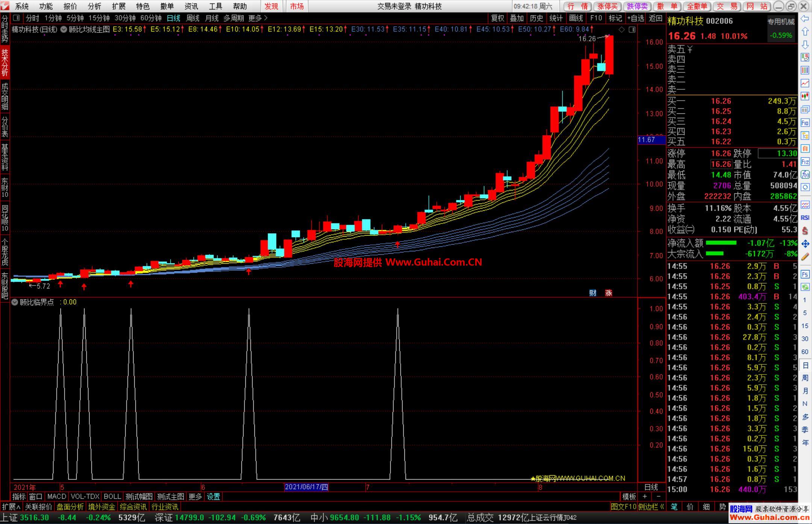
Task: Click the RSI indicator icon
Action: tap(805, 217)
